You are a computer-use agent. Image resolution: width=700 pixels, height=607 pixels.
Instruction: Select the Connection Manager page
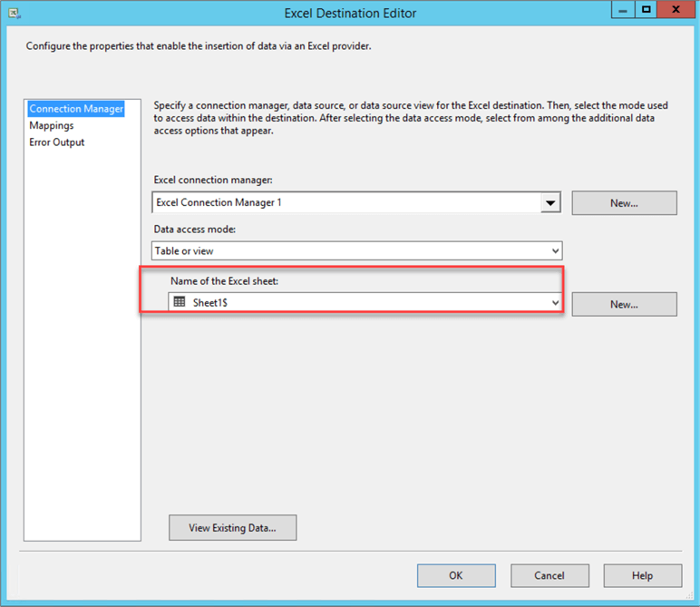point(76,109)
